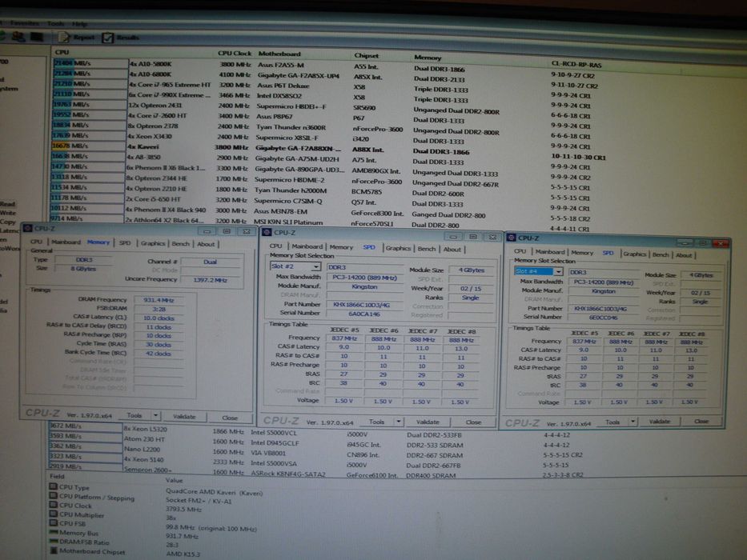Select the CPU Platform / Stepping field icon
747x560 pixels.
tap(54, 496)
